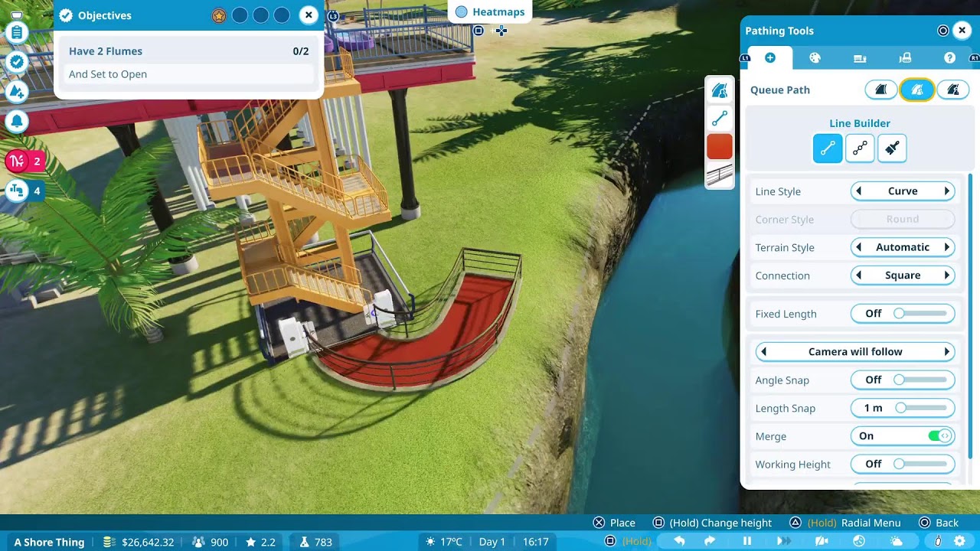Toggle the Fixed Length setting
The height and width of the screenshot is (551, 980).
point(903,314)
